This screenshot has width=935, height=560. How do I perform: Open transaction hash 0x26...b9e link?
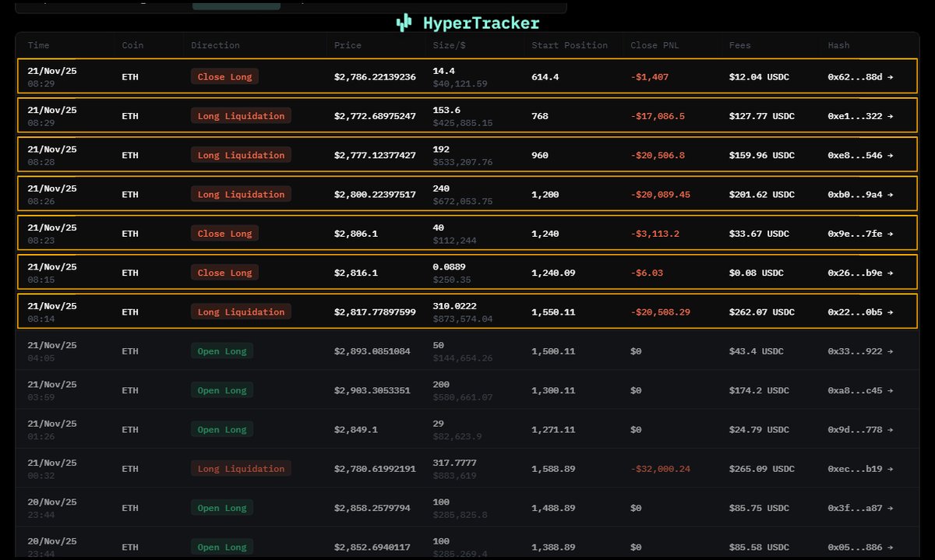coord(860,273)
